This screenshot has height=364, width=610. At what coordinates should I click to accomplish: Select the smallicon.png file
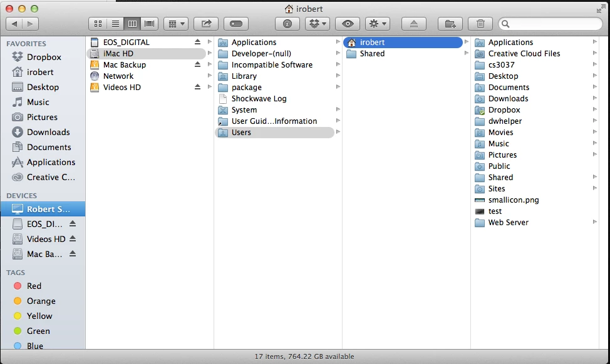tap(532, 200)
